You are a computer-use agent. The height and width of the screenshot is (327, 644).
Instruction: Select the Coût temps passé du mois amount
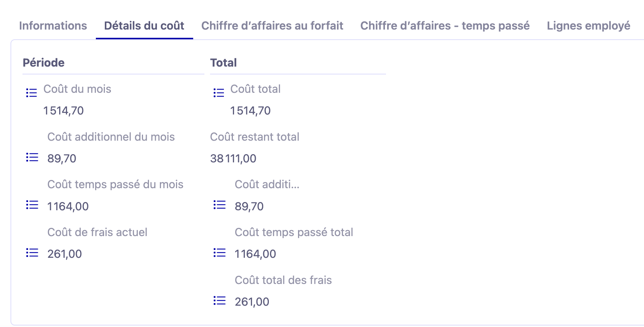68,207
